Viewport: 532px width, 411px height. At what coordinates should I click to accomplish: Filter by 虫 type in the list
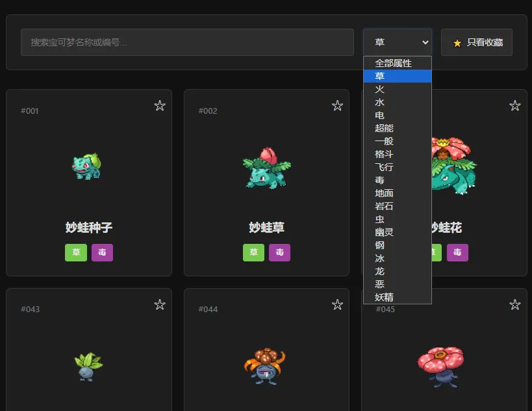[398, 219]
